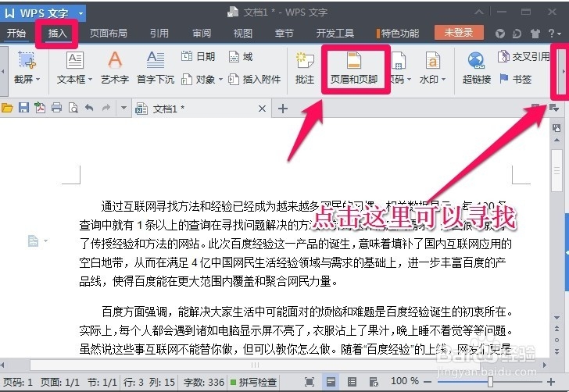This screenshot has height=392, width=569.
Task: Open quick access toolbar dropdown
Action: [x=123, y=108]
